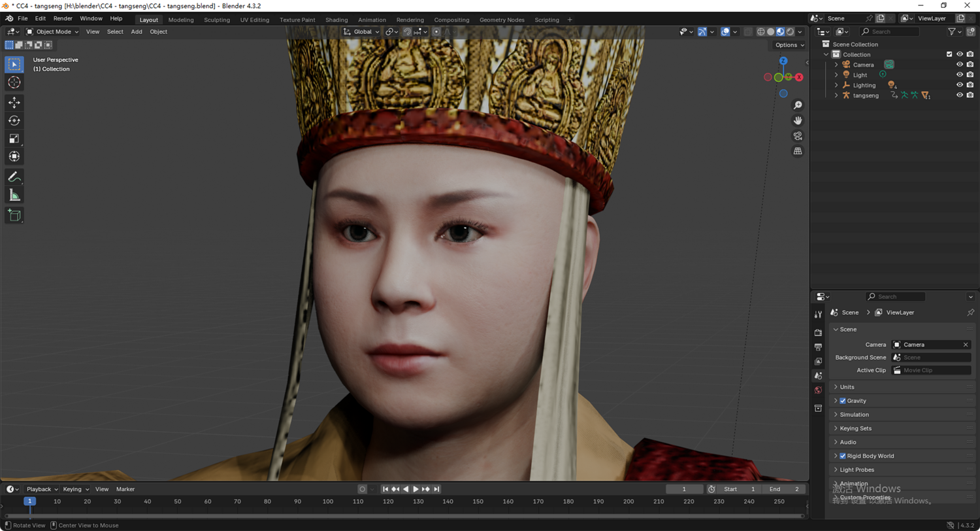Open the Global transform orientation dropdown
The width and height of the screenshot is (980, 531).
click(361, 31)
